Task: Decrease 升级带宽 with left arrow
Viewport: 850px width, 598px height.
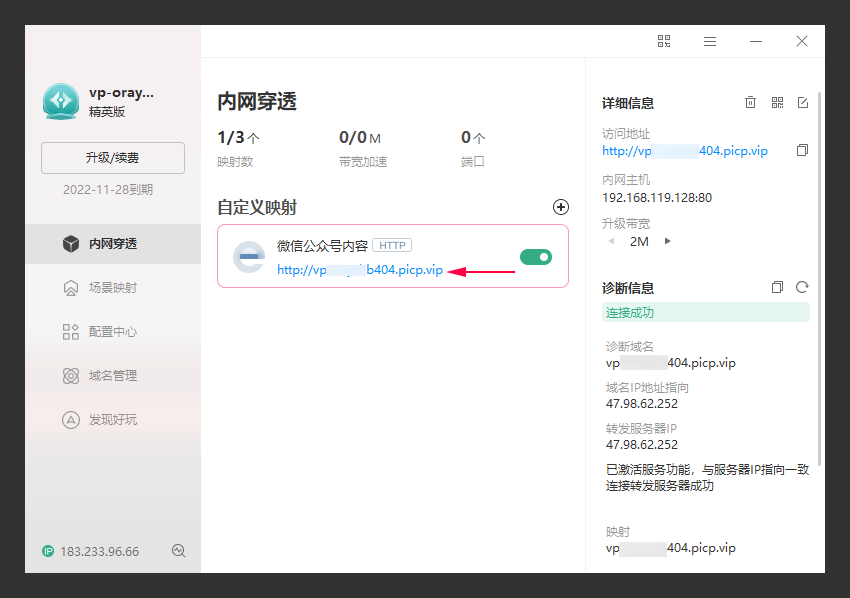Action: point(611,241)
